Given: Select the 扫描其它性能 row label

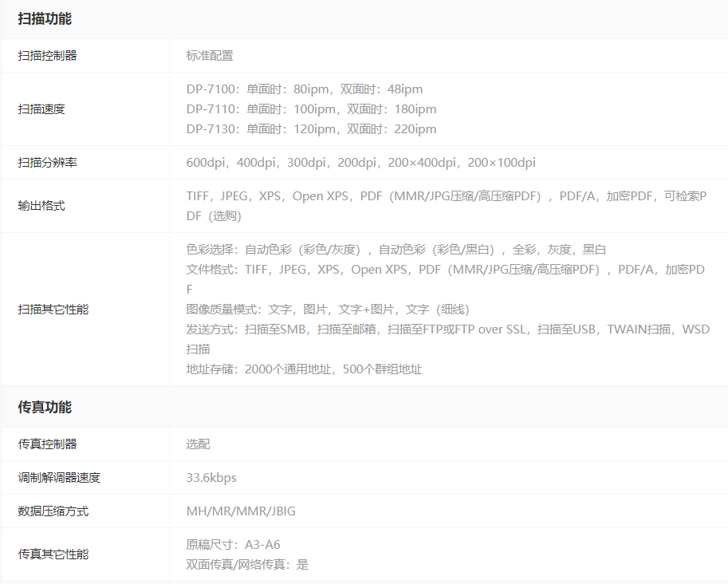Looking at the screenshot, I should pos(53,309).
